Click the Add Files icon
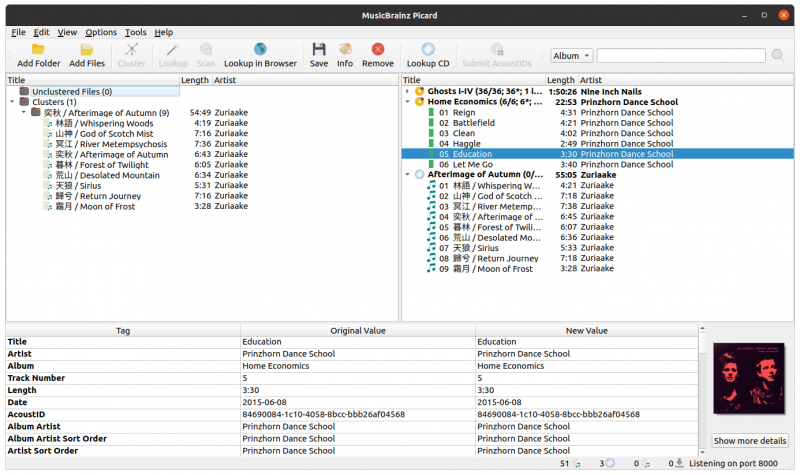800x475 pixels. pyautogui.click(x=87, y=49)
